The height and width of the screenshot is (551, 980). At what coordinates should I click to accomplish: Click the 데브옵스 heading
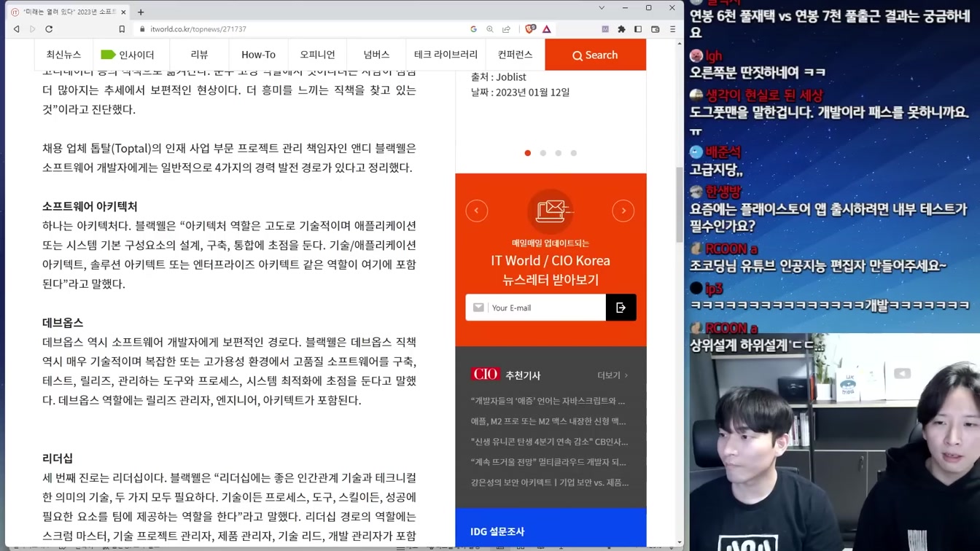[x=63, y=322]
